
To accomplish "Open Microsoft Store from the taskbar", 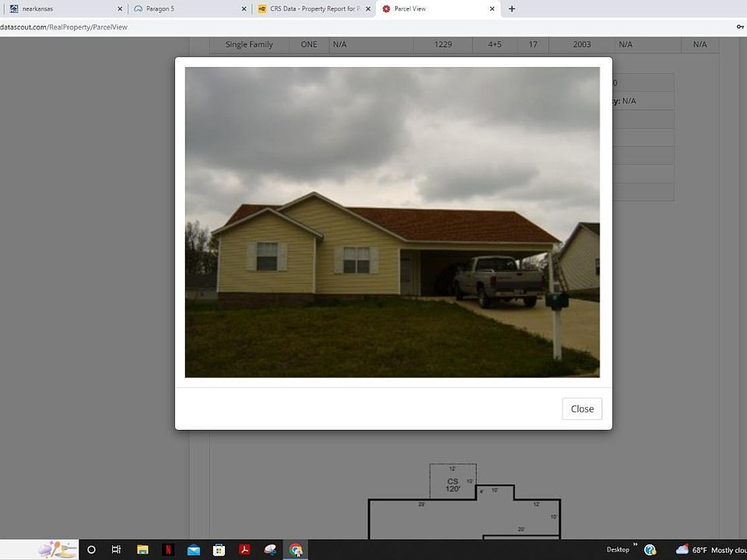I will tap(219, 550).
